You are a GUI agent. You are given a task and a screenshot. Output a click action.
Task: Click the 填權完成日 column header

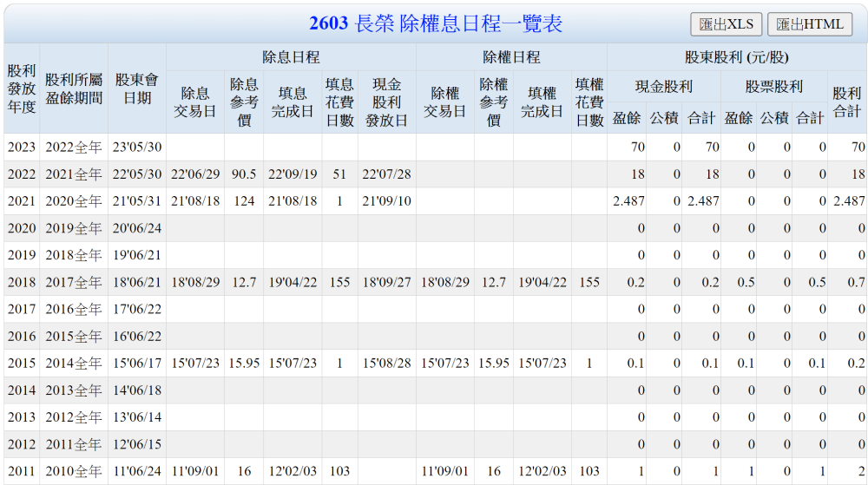click(542, 102)
